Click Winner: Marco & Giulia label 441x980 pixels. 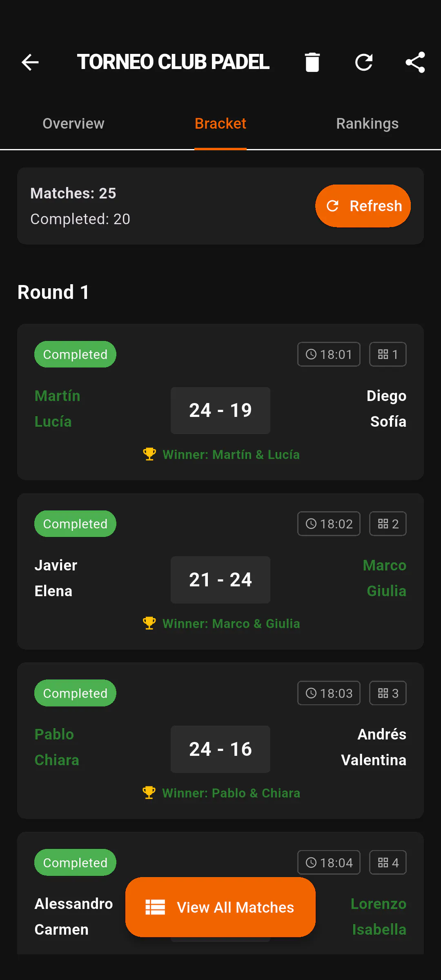[231, 624]
